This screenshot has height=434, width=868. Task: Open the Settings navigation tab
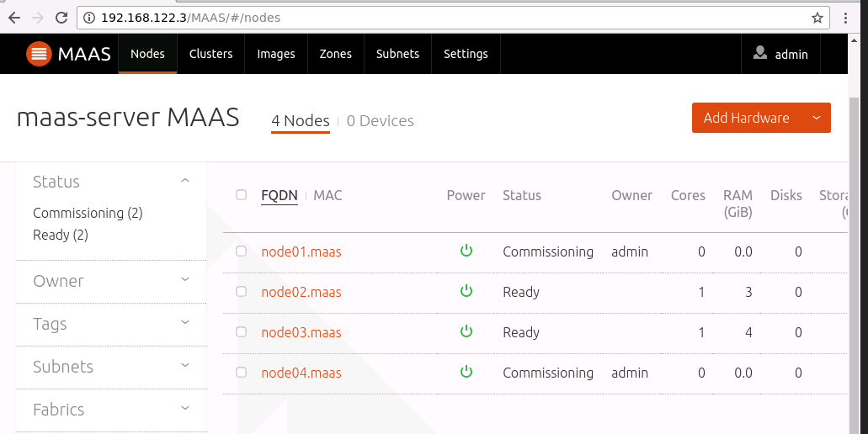click(466, 54)
